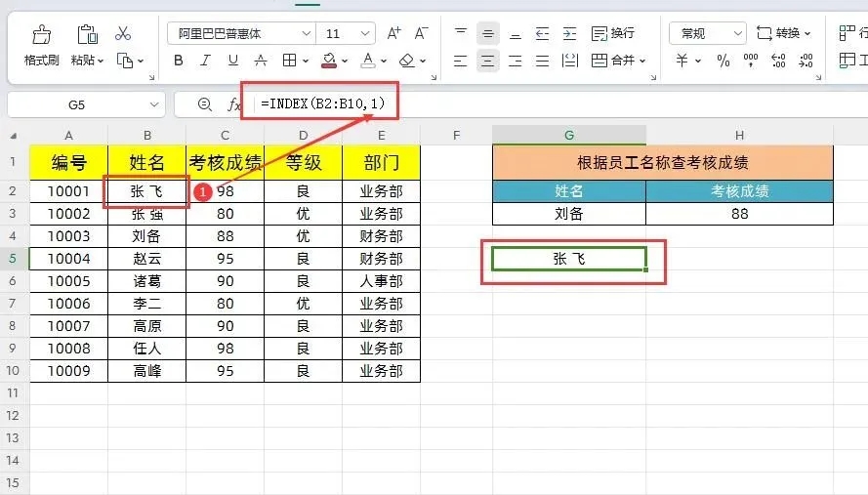The width and height of the screenshot is (868, 495).
Task: Click the Currency ¥ format icon
Action: tap(682, 61)
